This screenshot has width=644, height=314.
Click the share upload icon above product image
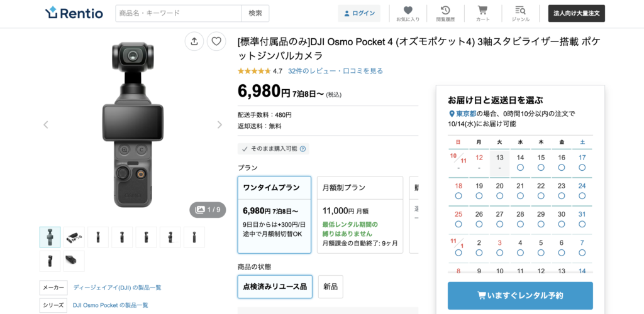(x=194, y=41)
